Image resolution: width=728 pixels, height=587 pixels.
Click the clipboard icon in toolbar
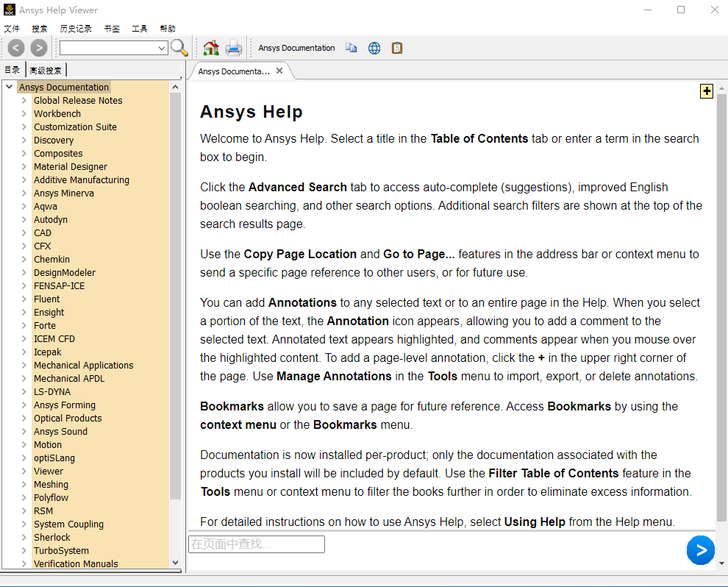point(397,49)
